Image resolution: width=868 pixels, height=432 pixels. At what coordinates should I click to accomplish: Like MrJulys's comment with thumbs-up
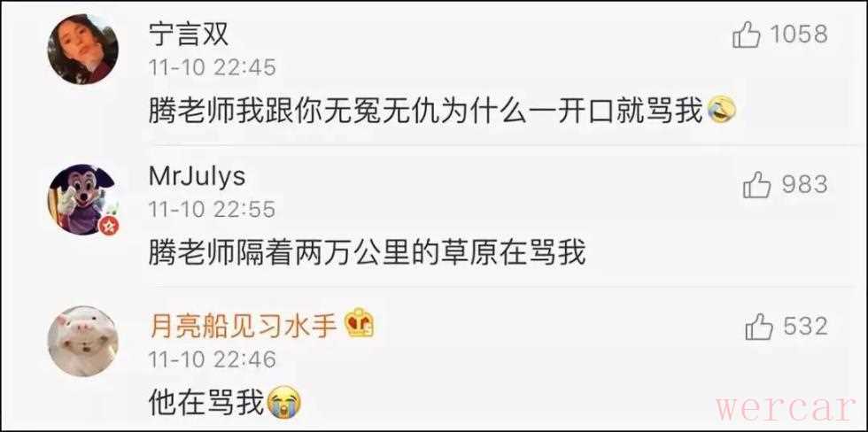point(756,186)
